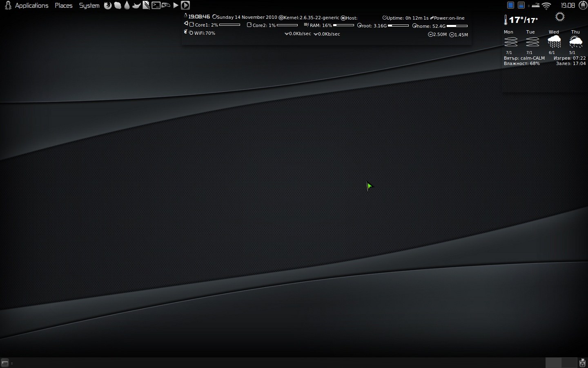
Task: Click the Tux penguin logo on the panel
Action: (8, 5)
